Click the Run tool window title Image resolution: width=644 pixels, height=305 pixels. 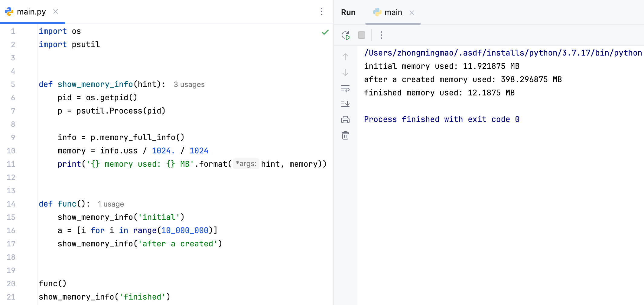(348, 12)
